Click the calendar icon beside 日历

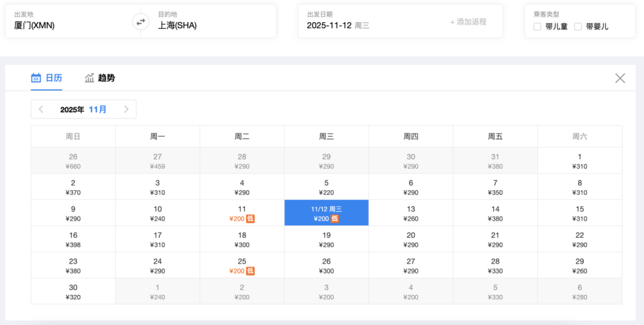[x=36, y=78]
